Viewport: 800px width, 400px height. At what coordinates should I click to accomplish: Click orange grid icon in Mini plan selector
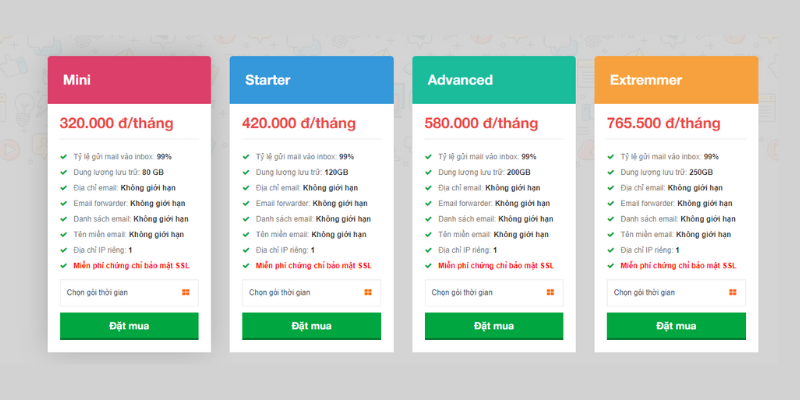pos(186,292)
